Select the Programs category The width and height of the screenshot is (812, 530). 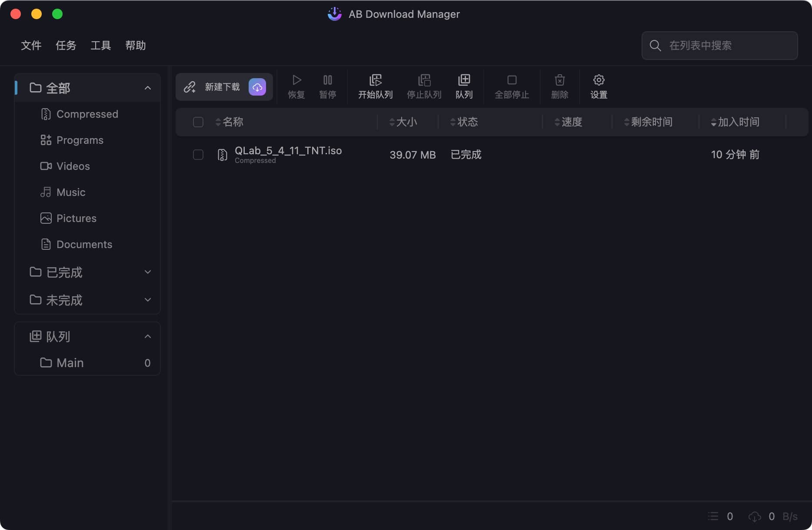(87, 140)
